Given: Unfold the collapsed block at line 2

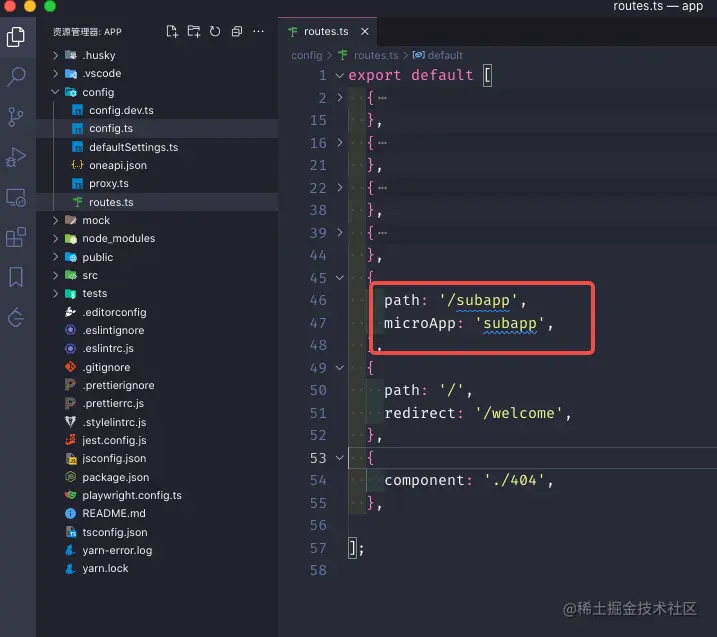Looking at the screenshot, I should pyautogui.click(x=339, y=97).
